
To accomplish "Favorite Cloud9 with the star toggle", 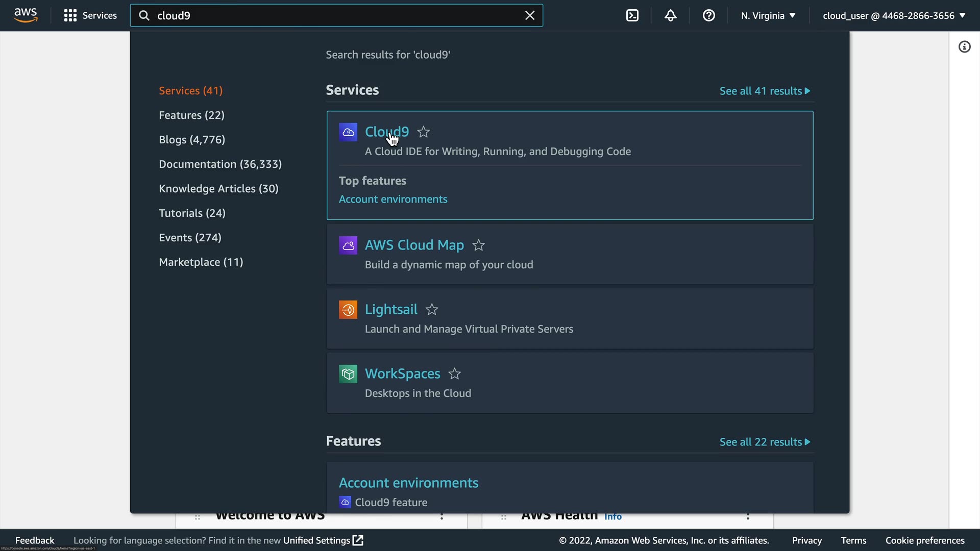I will (x=423, y=132).
